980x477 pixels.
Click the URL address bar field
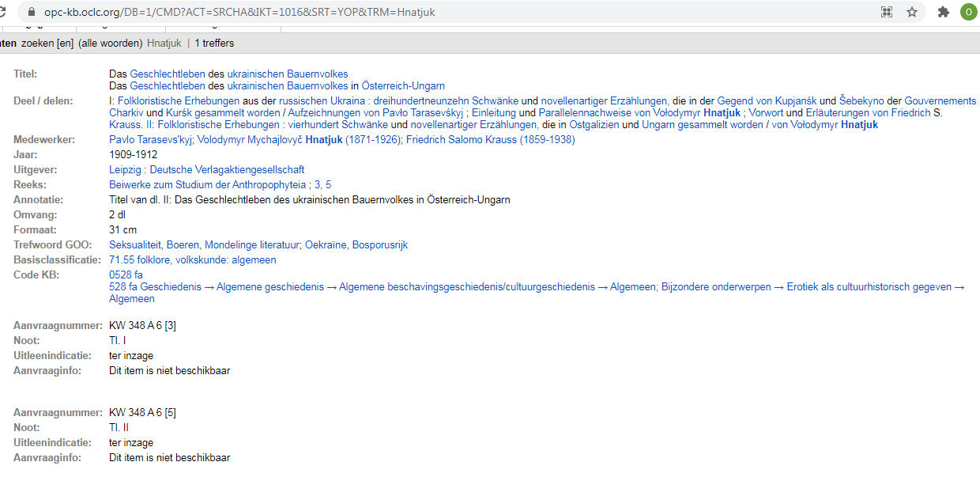(395, 13)
